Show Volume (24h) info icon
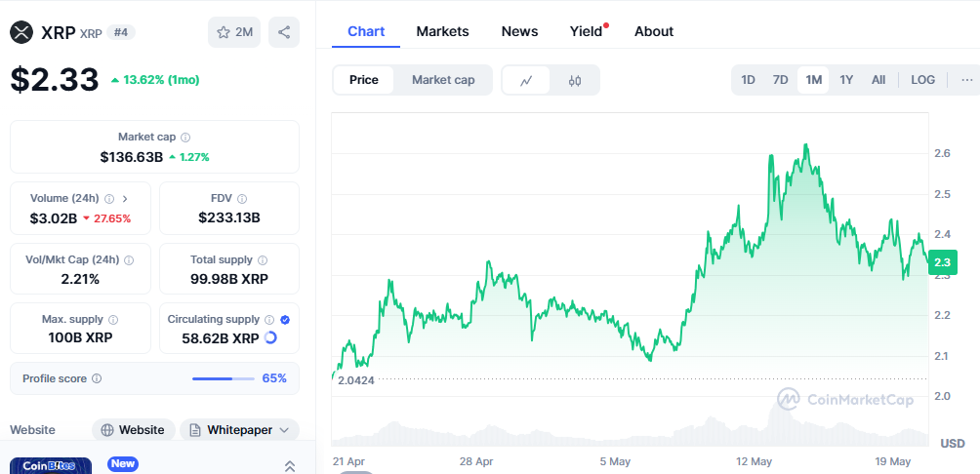This screenshot has height=474, width=980. pos(109,199)
